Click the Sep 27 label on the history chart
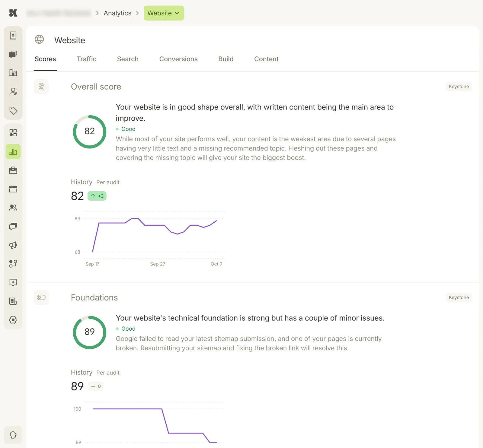Image resolution: width=483 pixels, height=448 pixels. point(158,264)
